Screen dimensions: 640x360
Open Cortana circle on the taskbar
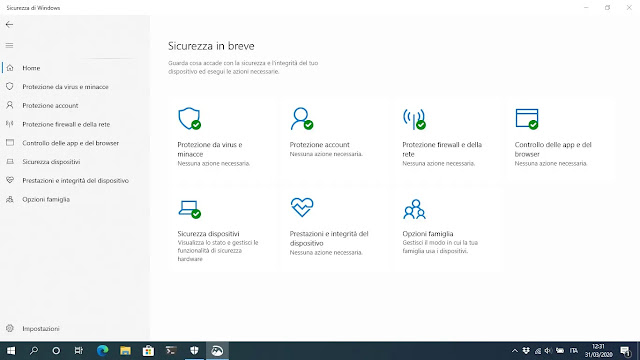pyautogui.click(x=56, y=351)
